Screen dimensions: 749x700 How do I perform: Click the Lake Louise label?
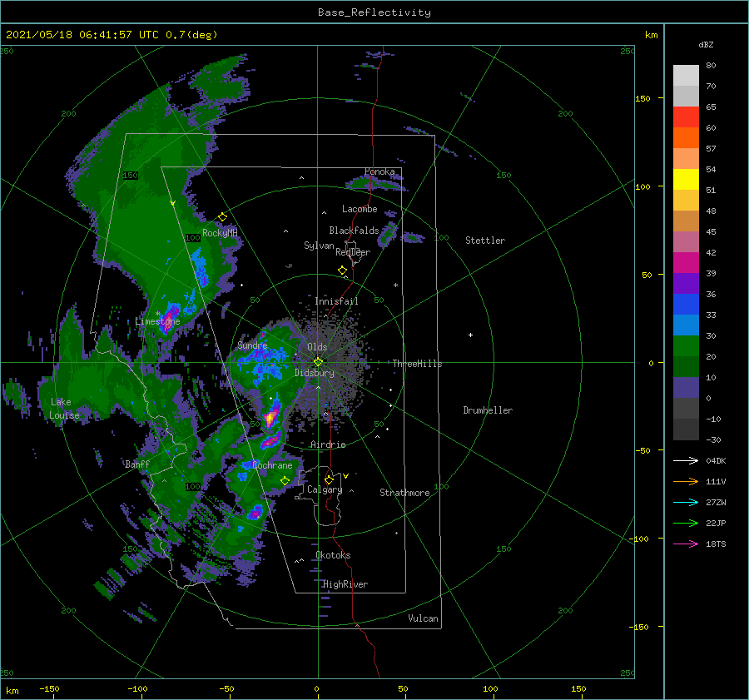(64, 409)
